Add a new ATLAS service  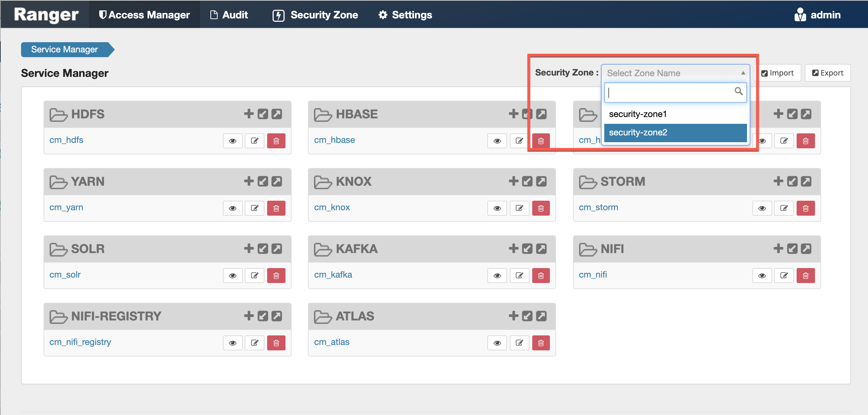(x=513, y=316)
